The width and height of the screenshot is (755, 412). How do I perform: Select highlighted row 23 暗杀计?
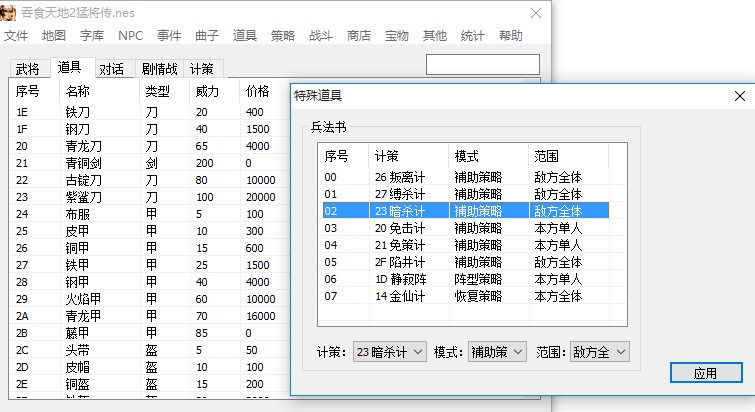(466, 211)
